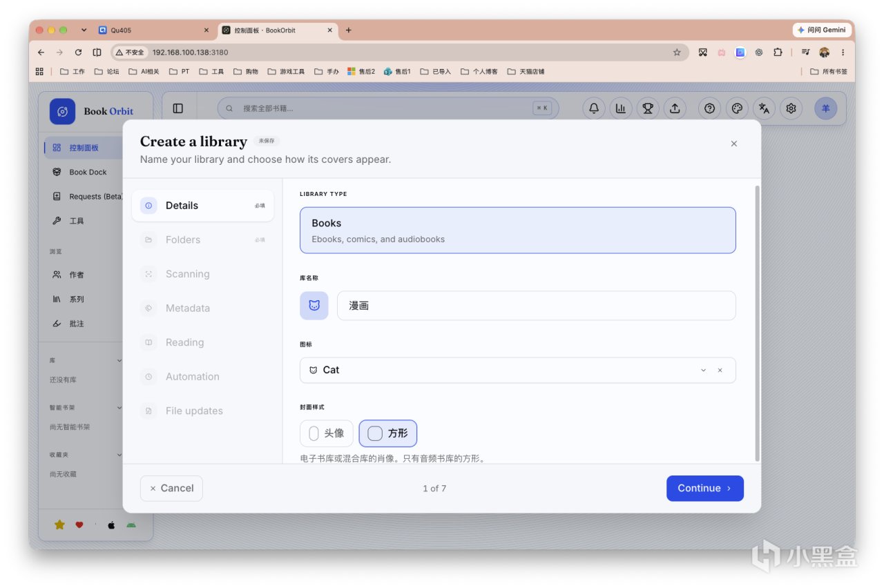The width and height of the screenshot is (884, 588).
Task: Focus the 搜索全部书籍 search box
Action: point(388,108)
